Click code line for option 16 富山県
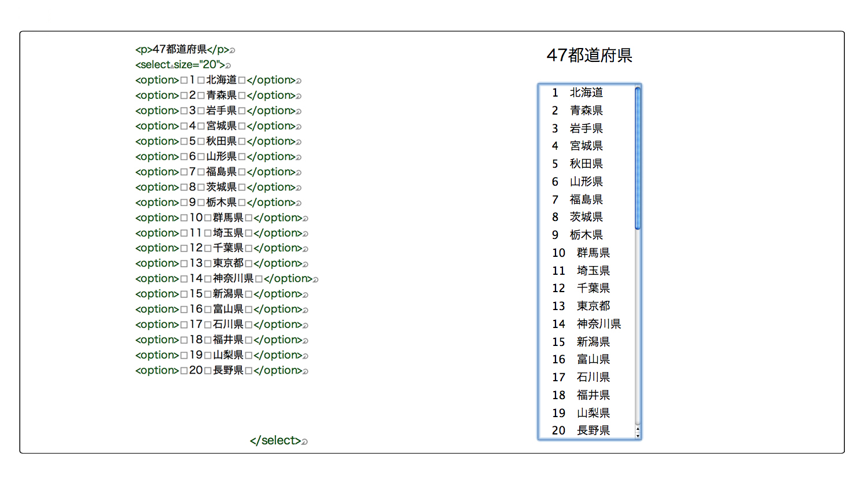868x490 pixels. click(222, 310)
